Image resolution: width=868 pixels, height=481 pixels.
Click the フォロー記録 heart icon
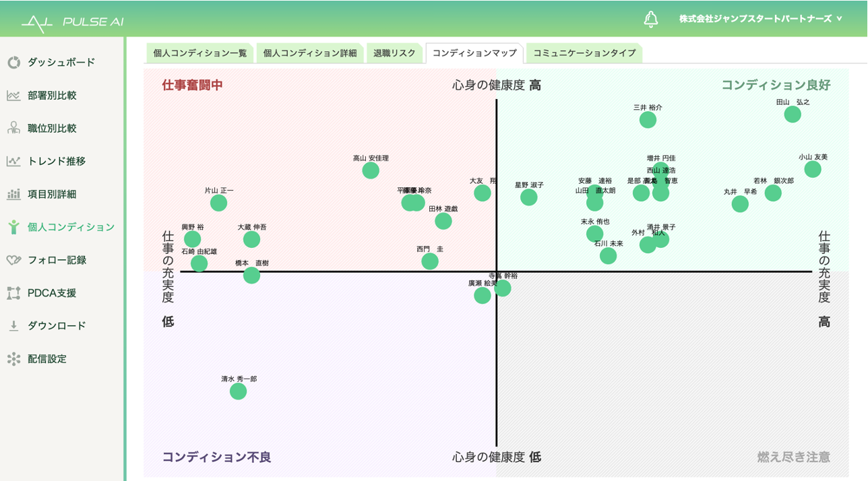click(x=14, y=260)
